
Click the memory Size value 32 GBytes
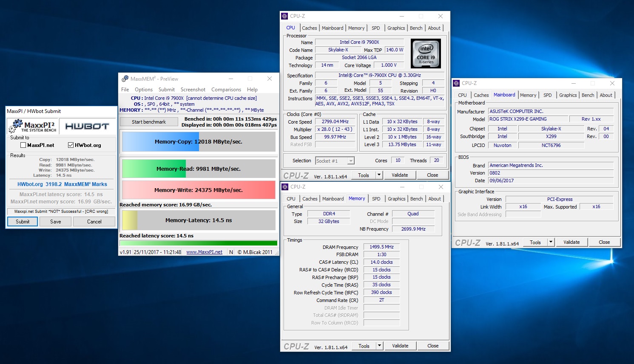point(329,221)
